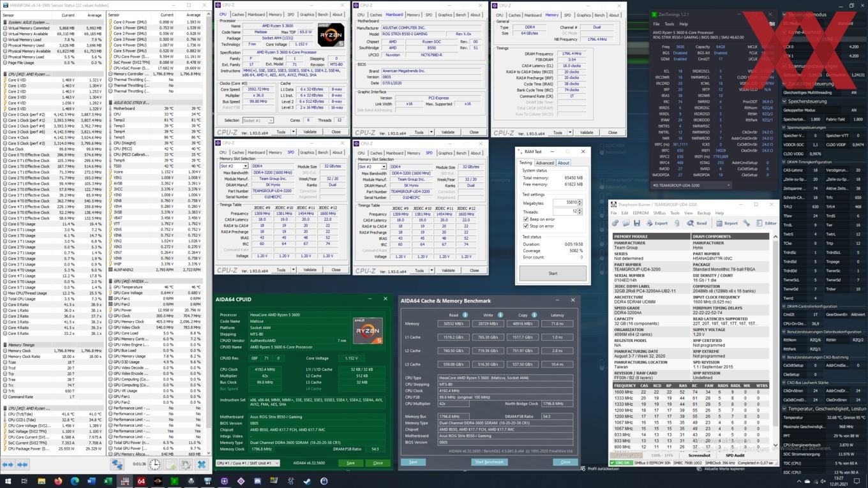Screen dimensions: 868x488
Task: Switch to Advanced tab in RAM Test
Action: tap(544, 163)
